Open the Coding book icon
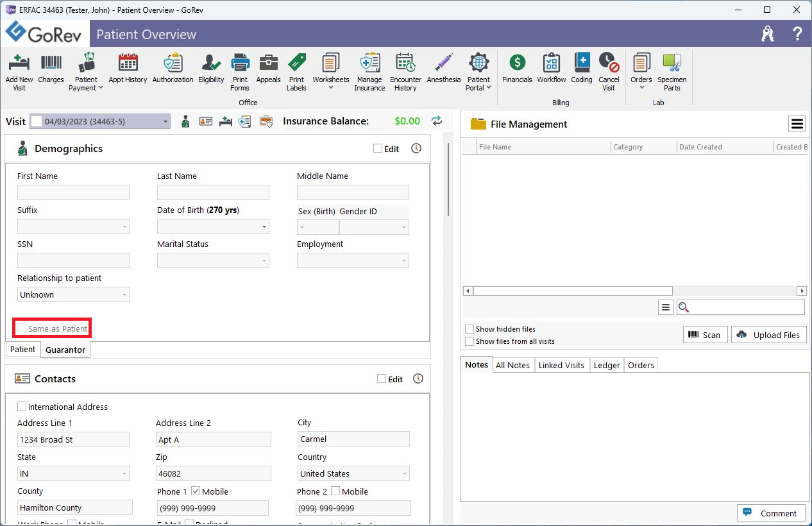This screenshot has height=526, width=812. [582, 68]
